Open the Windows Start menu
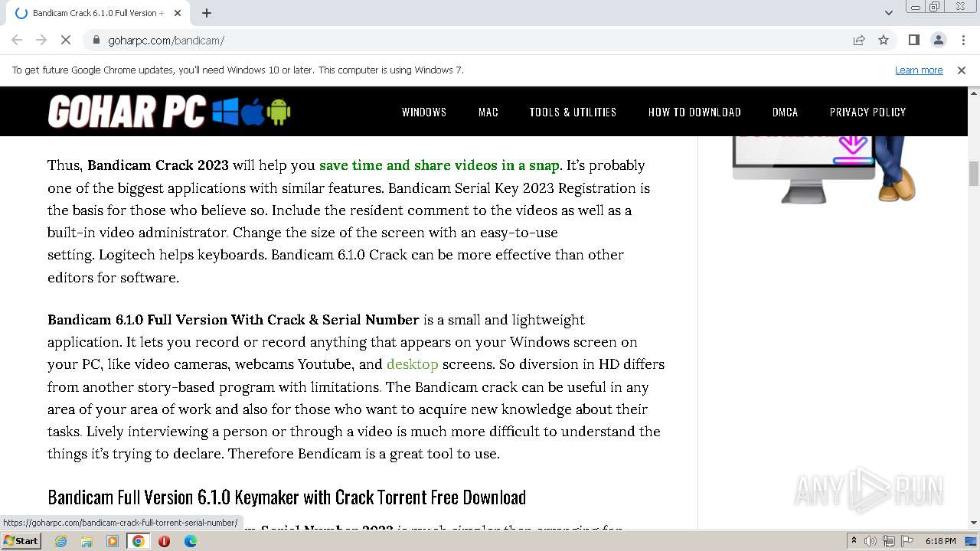 (21, 541)
